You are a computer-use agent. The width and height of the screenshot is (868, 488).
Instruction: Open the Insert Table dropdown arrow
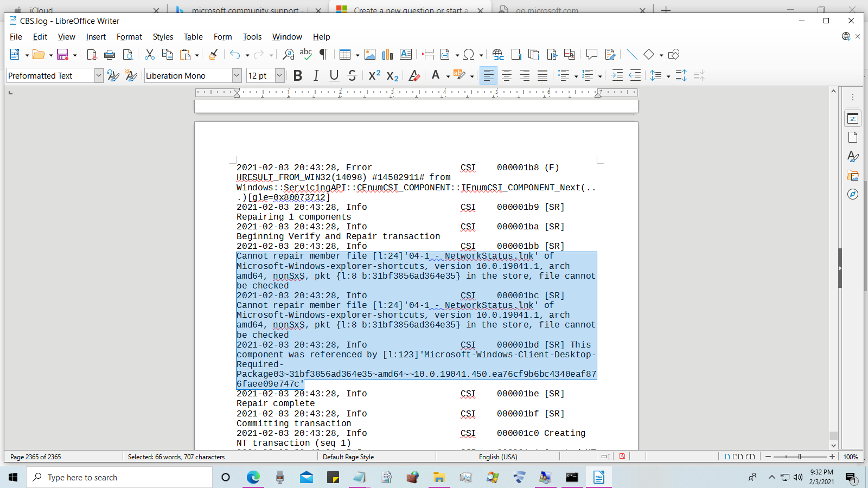[358, 55]
